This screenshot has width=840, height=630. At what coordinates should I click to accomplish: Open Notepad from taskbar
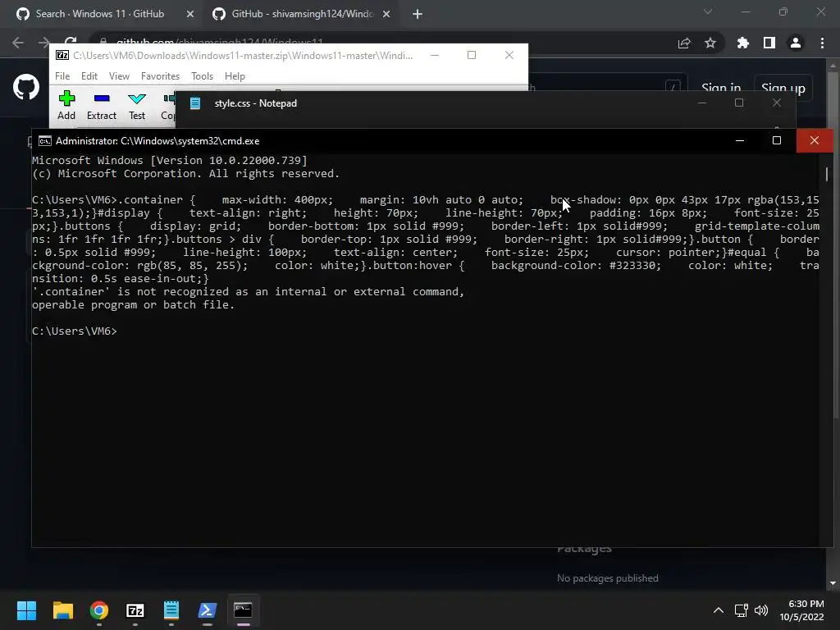click(x=171, y=610)
